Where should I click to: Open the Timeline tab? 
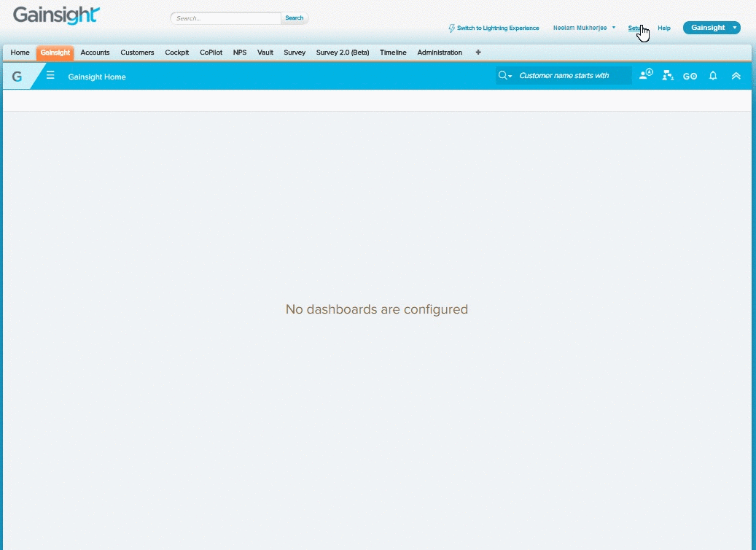click(393, 52)
